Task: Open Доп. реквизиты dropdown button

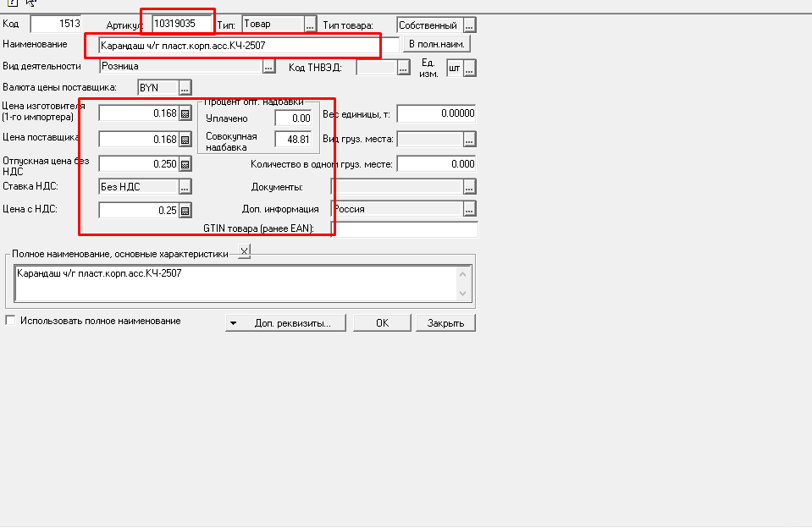Action: [286, 323]
